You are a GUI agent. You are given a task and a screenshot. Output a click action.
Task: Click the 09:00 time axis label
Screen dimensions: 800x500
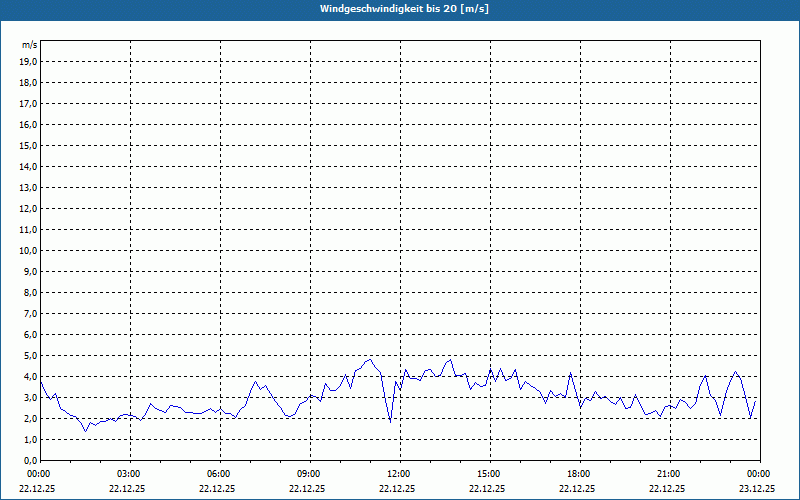pos(308,474)
